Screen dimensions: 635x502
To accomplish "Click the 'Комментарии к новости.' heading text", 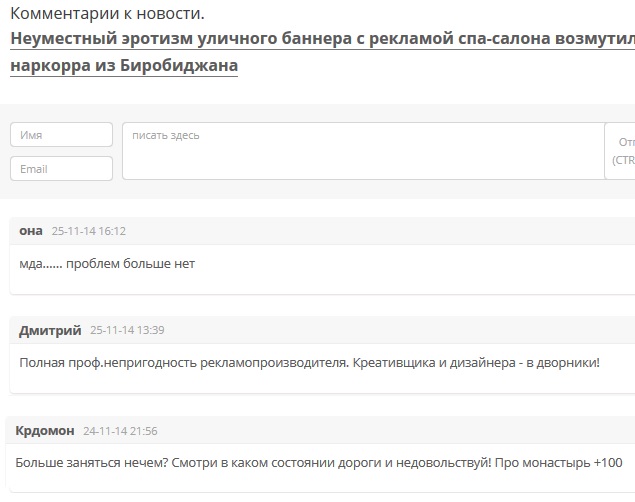I will coord(107,14).
